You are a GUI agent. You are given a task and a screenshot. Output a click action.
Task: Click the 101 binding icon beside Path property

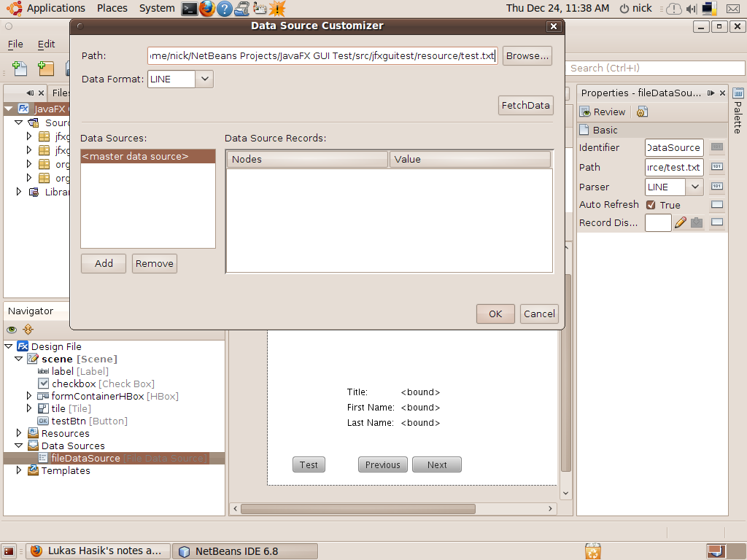717,167
